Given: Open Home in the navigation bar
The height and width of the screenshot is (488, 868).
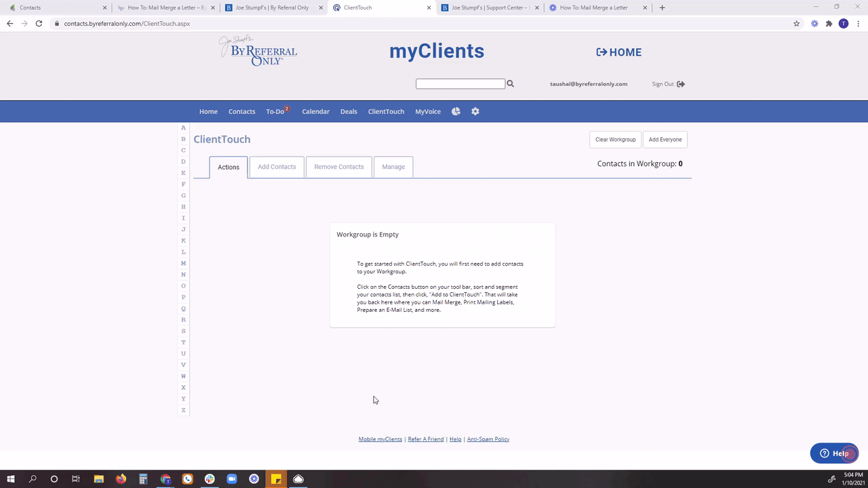Looking at the screenshot, I should [208, 111].
